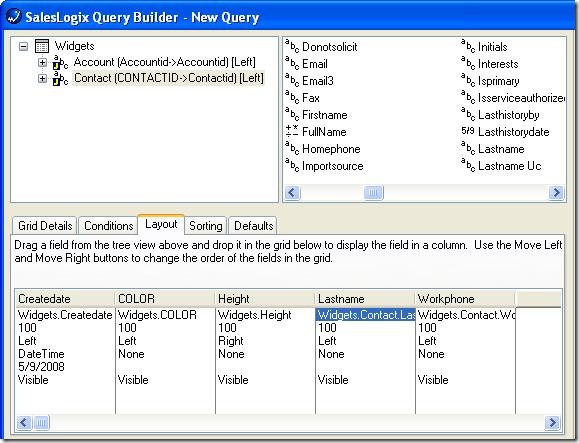
Task: Click the layout grid scroll thumb
Action: click(x=41, y=422)
